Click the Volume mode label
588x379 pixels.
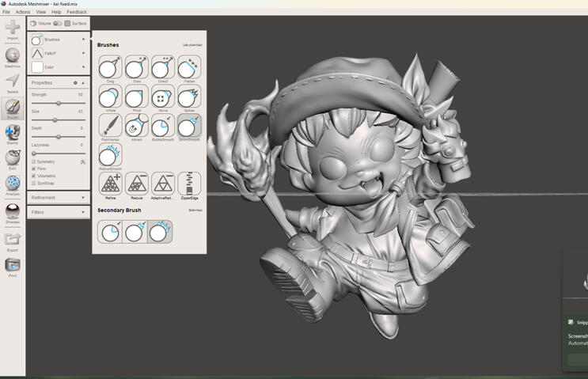pos(44,23)
